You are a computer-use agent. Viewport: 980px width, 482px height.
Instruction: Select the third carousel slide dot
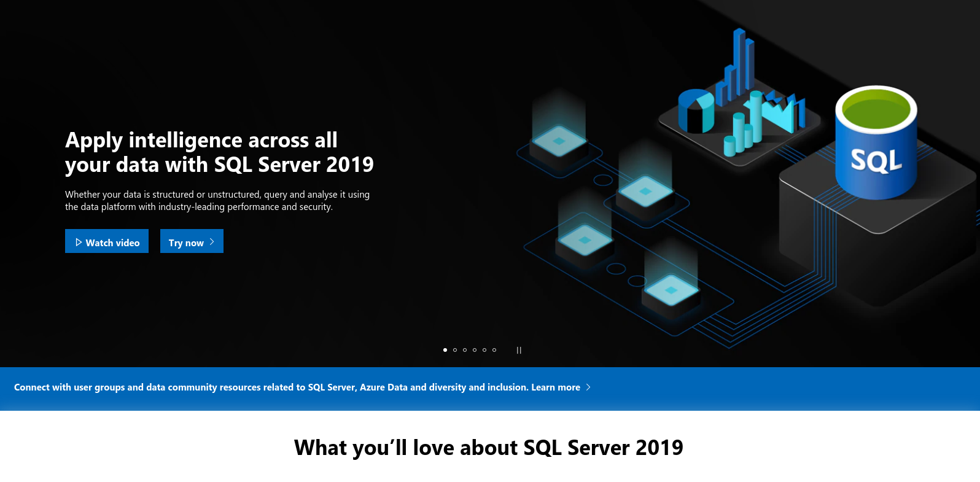click(x=465, y=350)
